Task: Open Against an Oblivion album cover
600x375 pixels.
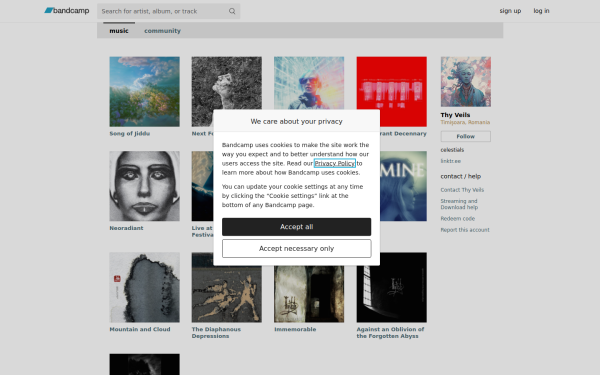Action: pyautogui.click(x=391, y=287)
